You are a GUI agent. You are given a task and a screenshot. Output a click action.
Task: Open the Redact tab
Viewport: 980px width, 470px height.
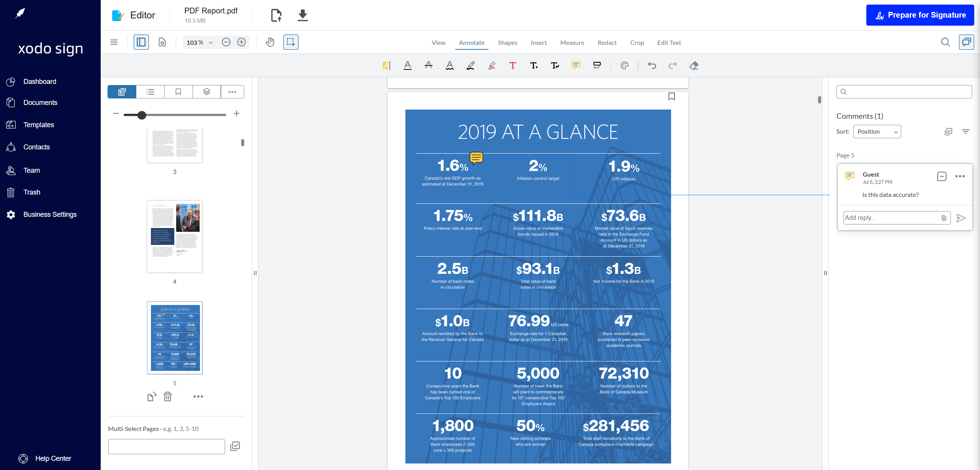coord(607,43)
